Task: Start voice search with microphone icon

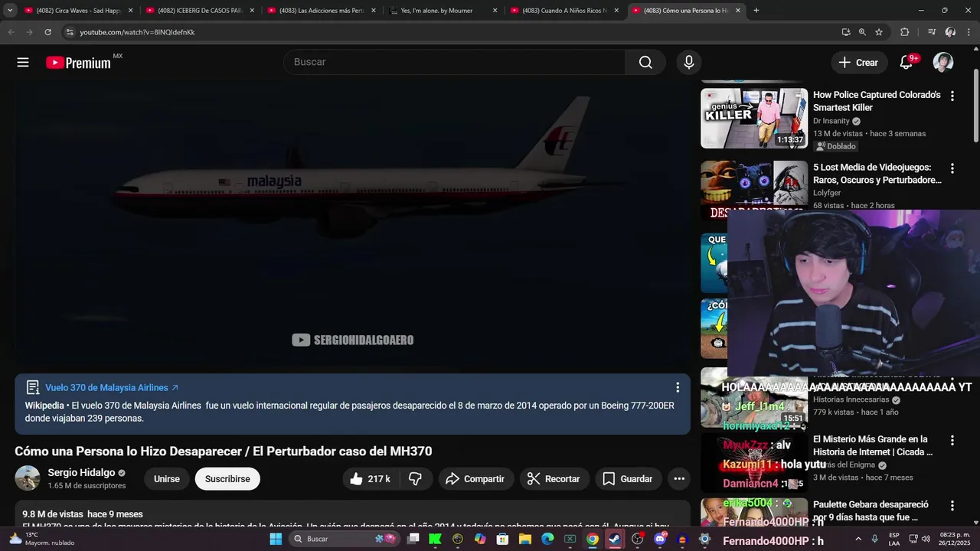Action: (689, 62)
